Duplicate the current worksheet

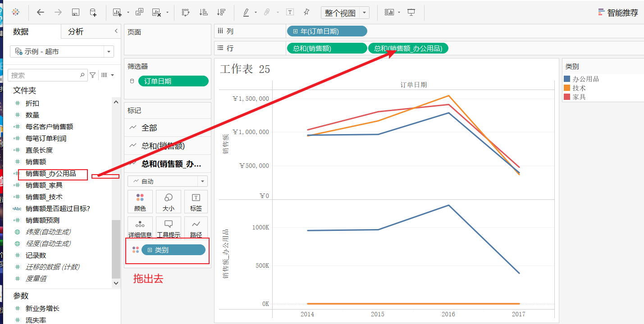pos(140,12)
